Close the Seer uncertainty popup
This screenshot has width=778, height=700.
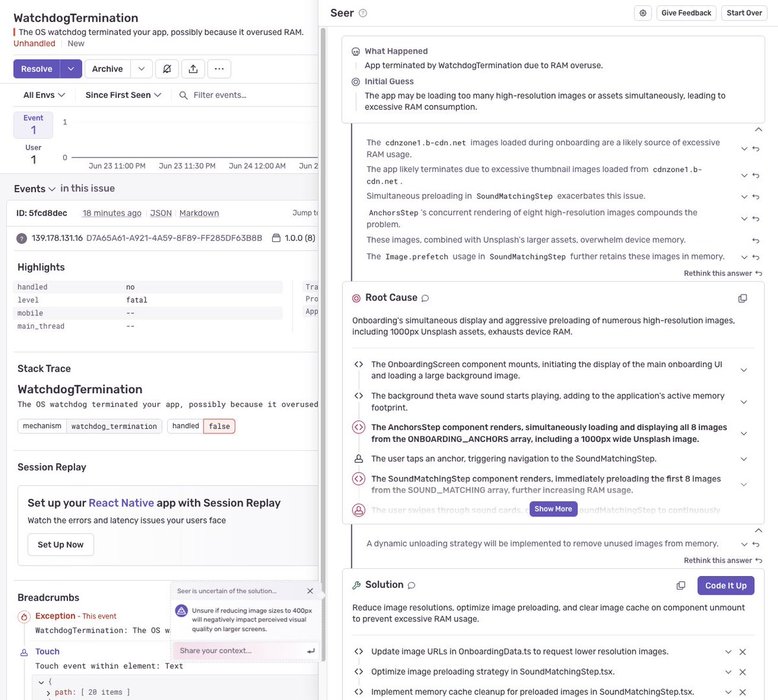pos(310,591)
